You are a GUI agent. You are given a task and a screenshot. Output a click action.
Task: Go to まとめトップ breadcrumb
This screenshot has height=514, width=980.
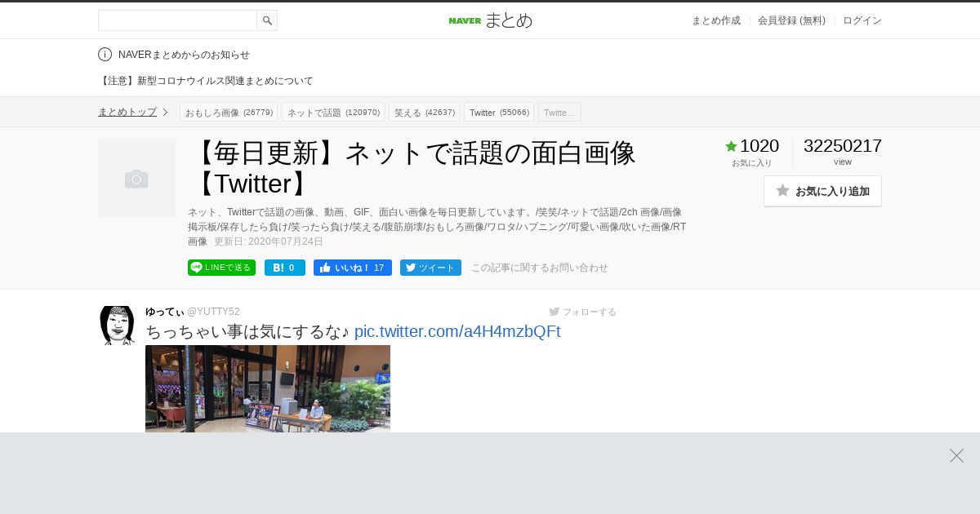127,112
